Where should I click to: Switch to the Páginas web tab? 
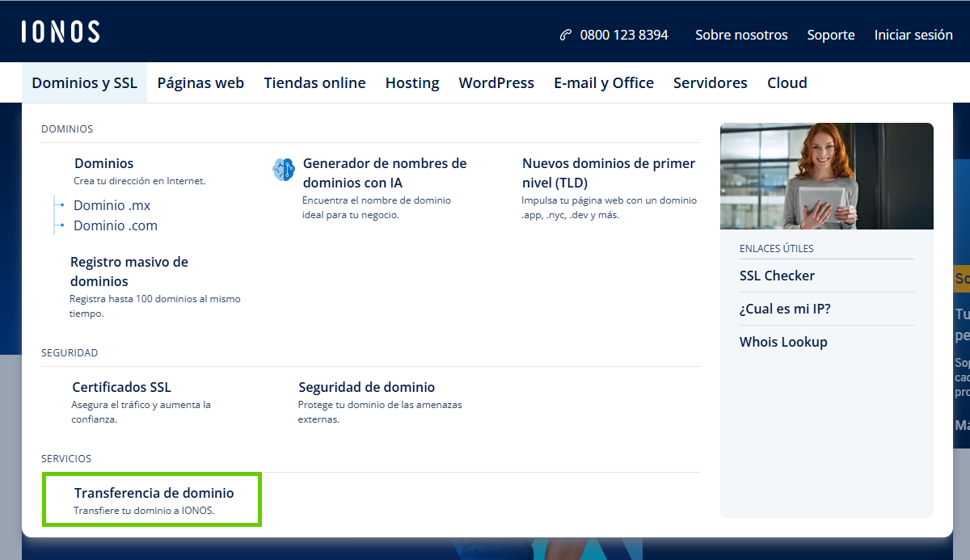(200, 82)
